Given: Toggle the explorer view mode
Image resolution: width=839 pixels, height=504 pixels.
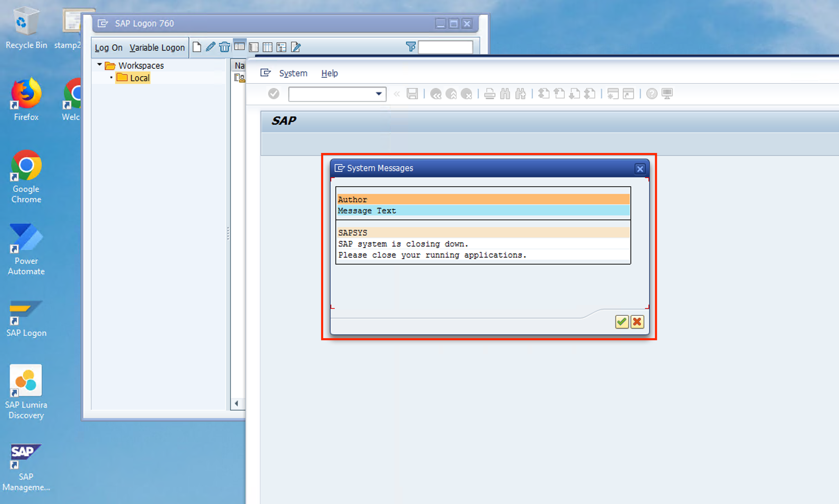Looking at the screenshot, I should 239,46.
